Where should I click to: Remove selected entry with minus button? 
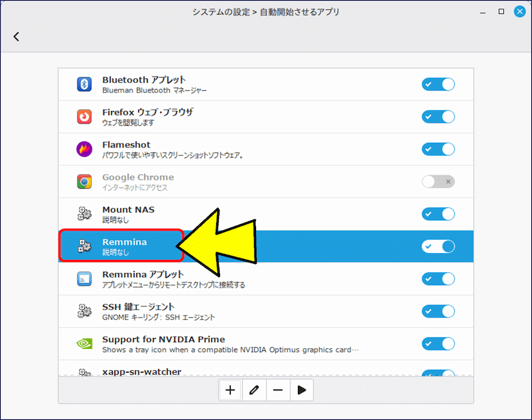click(277, 391)
